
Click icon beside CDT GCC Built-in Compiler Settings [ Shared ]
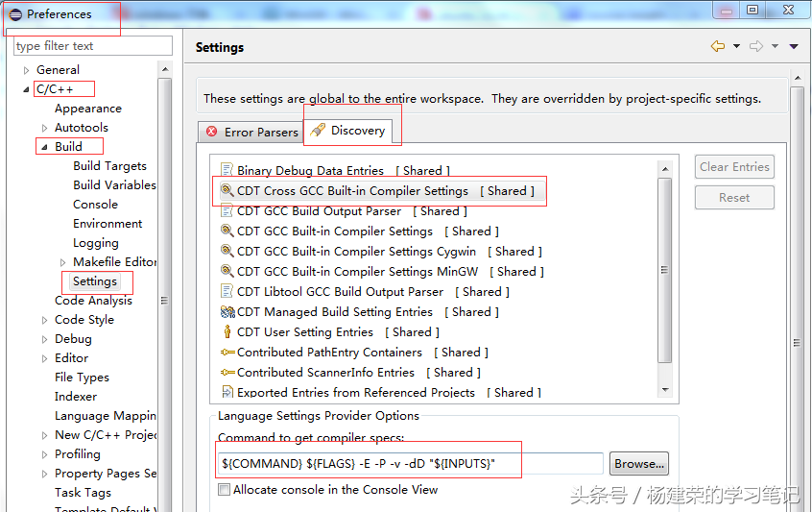227,231
